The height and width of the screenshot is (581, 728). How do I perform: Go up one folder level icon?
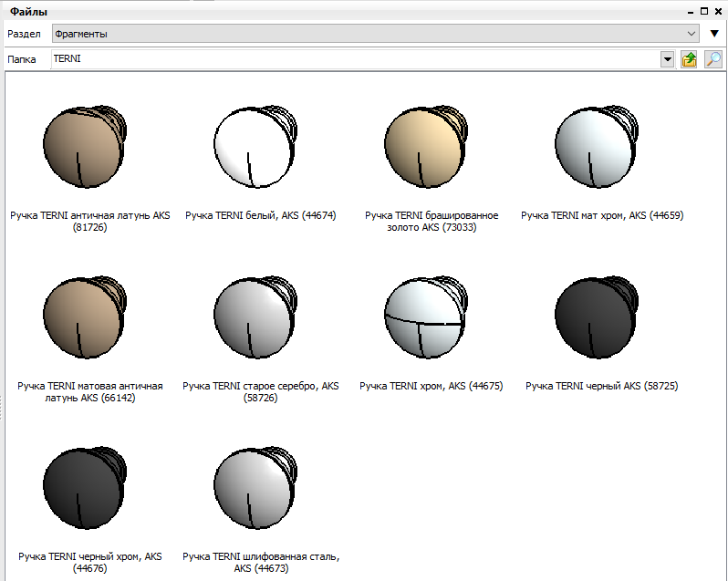tap(689, 59)
